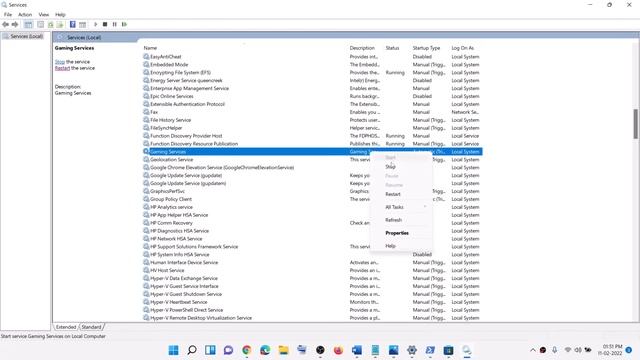
Task: Click the Start Service play icon in toolbar
Action: click(96, 24)
